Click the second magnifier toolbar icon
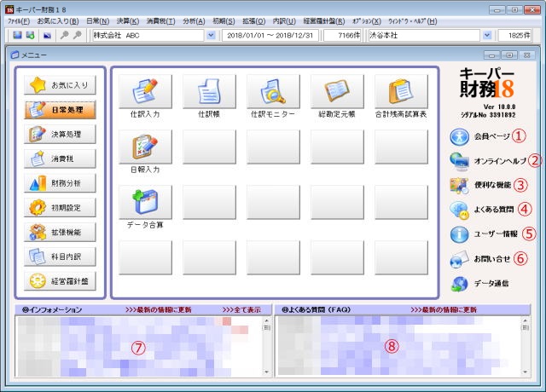Viewport: 546px width, 392px height. (78, 35)
